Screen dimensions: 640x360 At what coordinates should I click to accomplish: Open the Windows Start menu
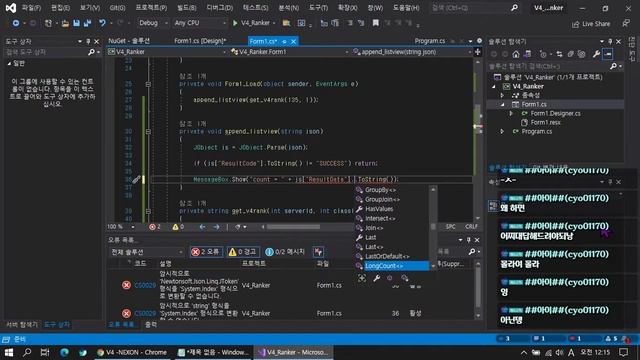9,352
